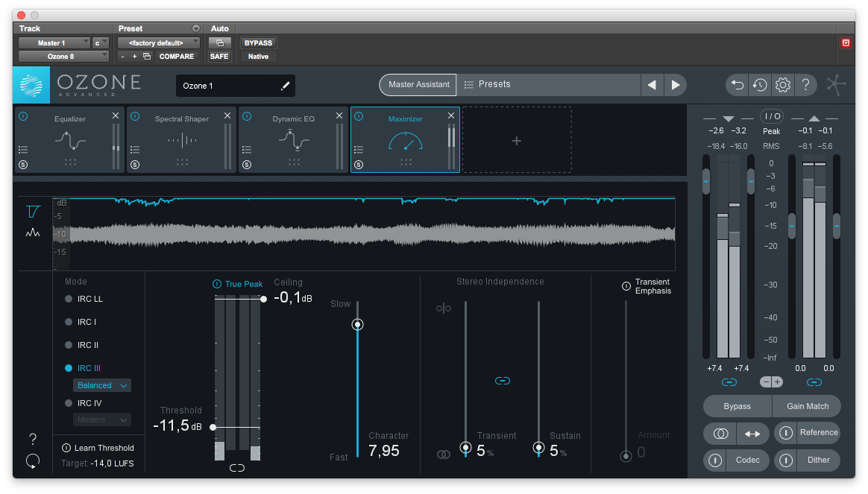This screenshot has height=494, width=868.
Task: Solo the Spectral Shaper module
Action: [134, 165]
